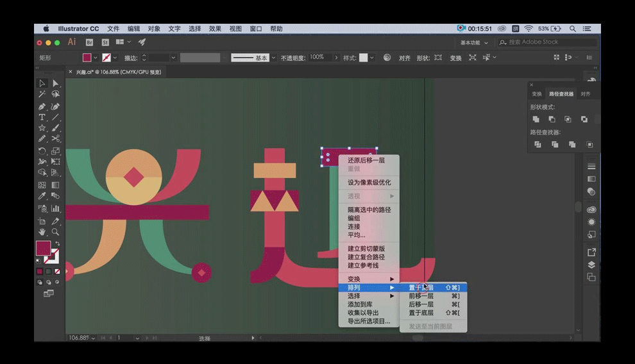The image size is (635, 364).
Task: Swap fill and stroke colors arrow
Action: point(57,244)
